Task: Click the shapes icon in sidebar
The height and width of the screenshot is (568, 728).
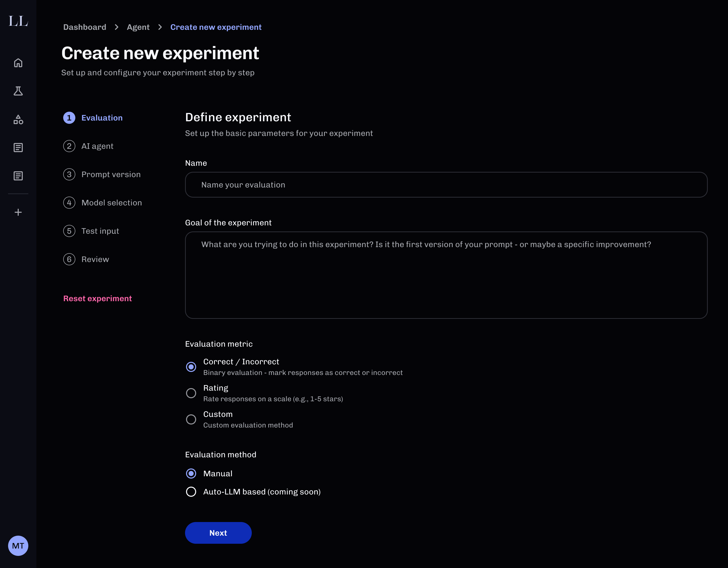Action: tap(18, 119)
